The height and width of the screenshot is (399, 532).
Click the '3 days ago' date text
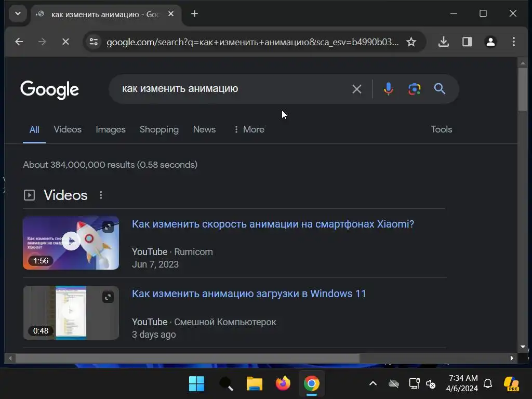[x=154, y=335]
